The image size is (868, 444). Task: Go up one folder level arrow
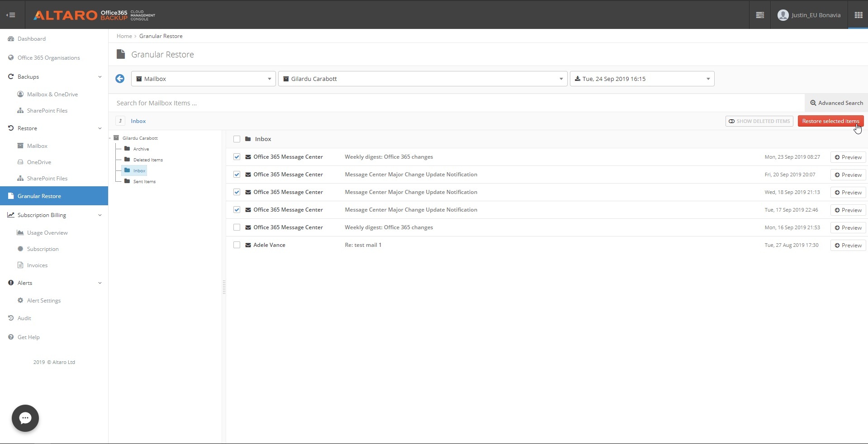(120, 121)
